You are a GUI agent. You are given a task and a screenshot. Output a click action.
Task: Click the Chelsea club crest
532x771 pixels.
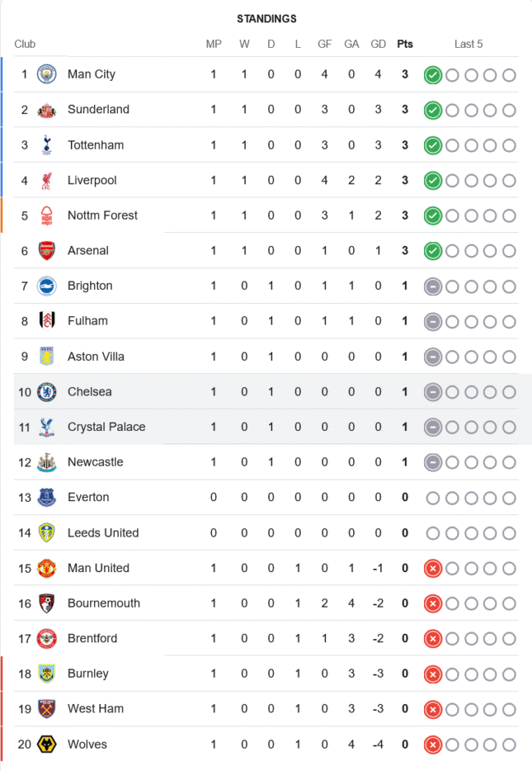[x=47, y=392]
